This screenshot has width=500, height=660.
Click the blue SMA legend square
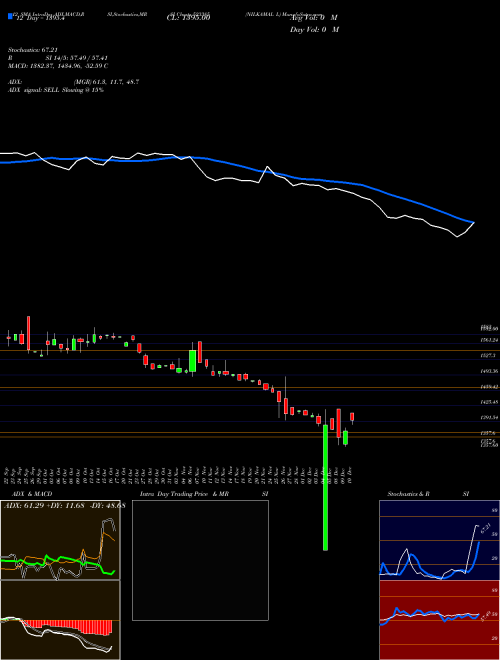[x=10, y=16]
